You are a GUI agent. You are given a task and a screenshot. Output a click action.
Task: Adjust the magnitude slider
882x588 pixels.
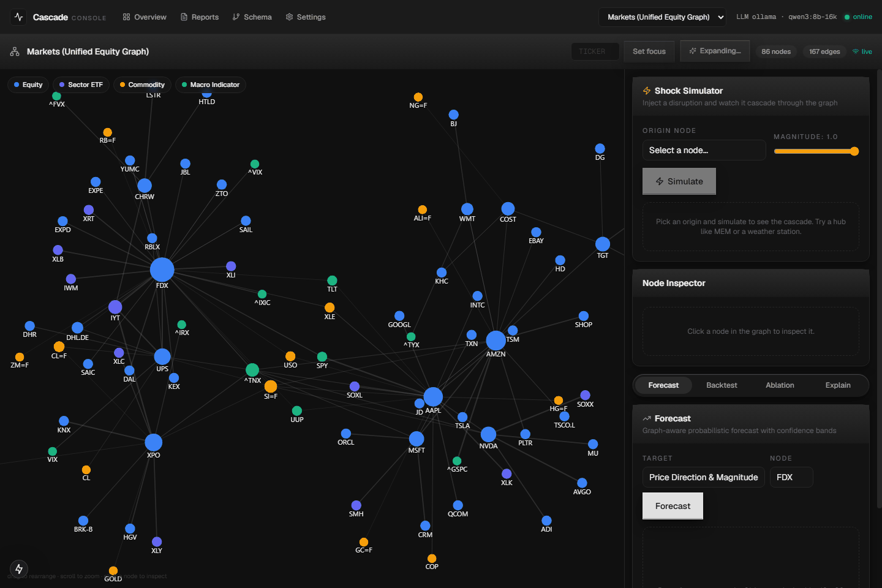pos(816,151)
